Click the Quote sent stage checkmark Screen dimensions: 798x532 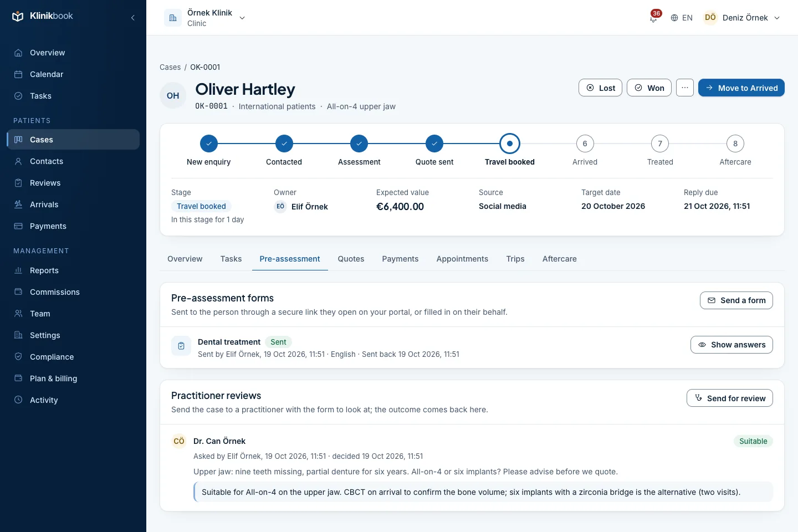(434, 144)
